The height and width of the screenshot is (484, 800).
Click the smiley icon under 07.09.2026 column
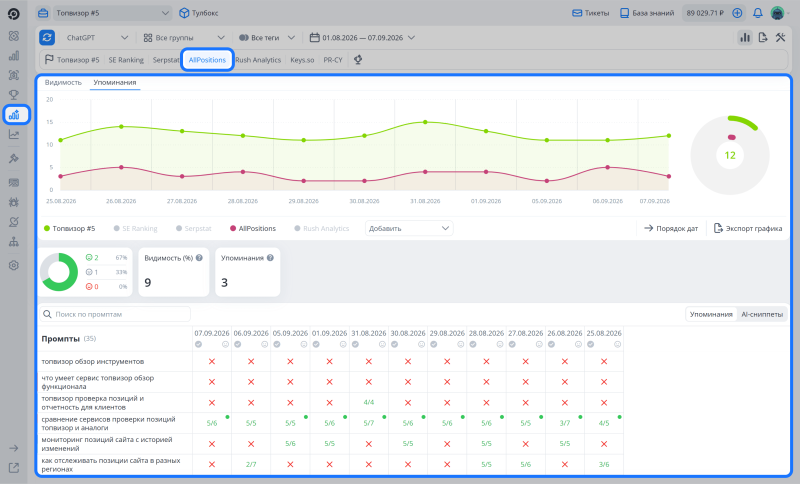[226, 345]
